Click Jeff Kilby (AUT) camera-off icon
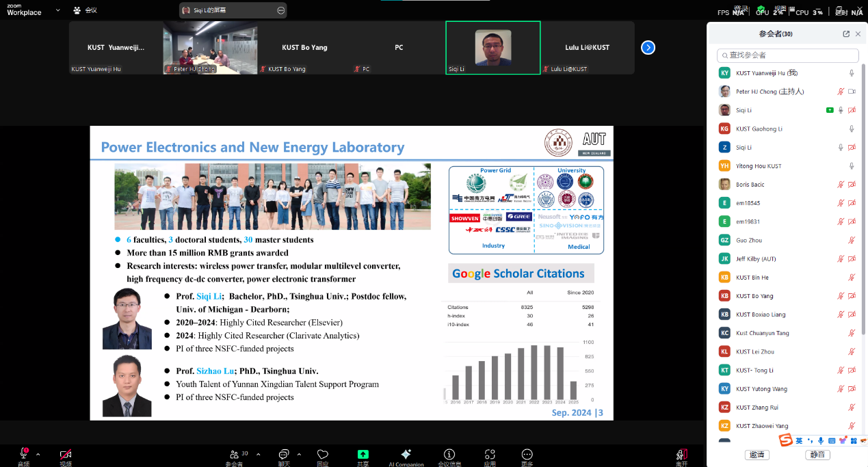This screenshot has height=467, width=868. tap(852, 259)
